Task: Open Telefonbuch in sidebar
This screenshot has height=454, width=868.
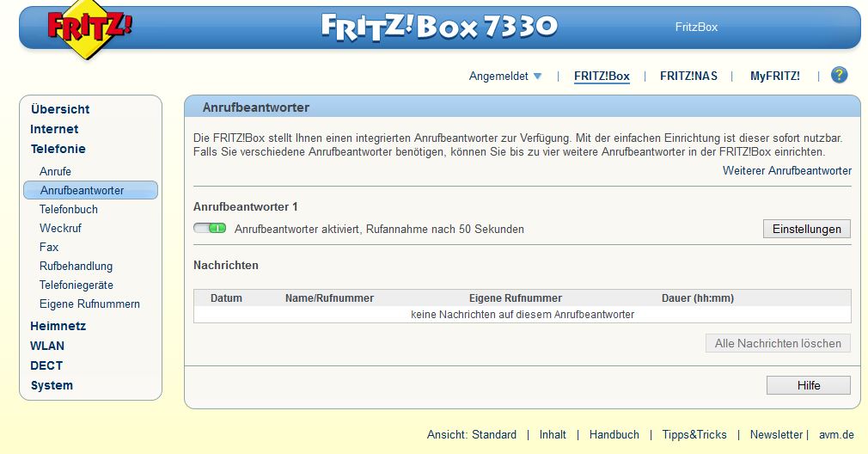Action: coord(69,209)
